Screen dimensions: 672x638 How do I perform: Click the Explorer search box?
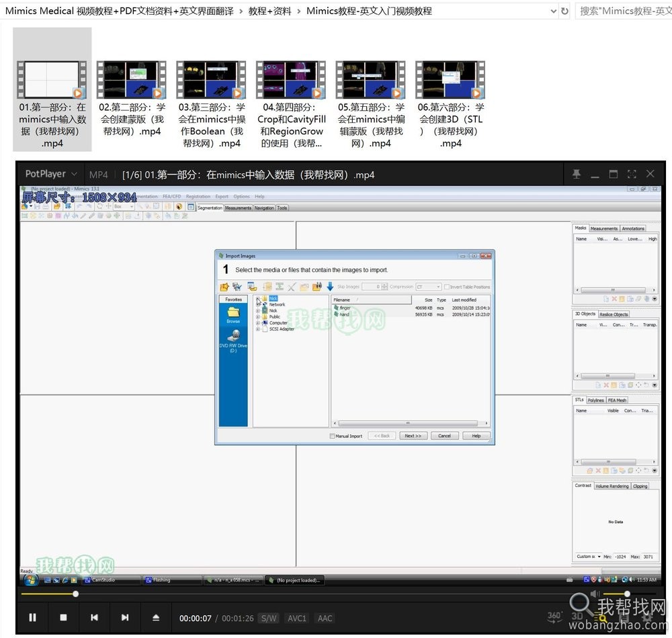coord(624,11)
